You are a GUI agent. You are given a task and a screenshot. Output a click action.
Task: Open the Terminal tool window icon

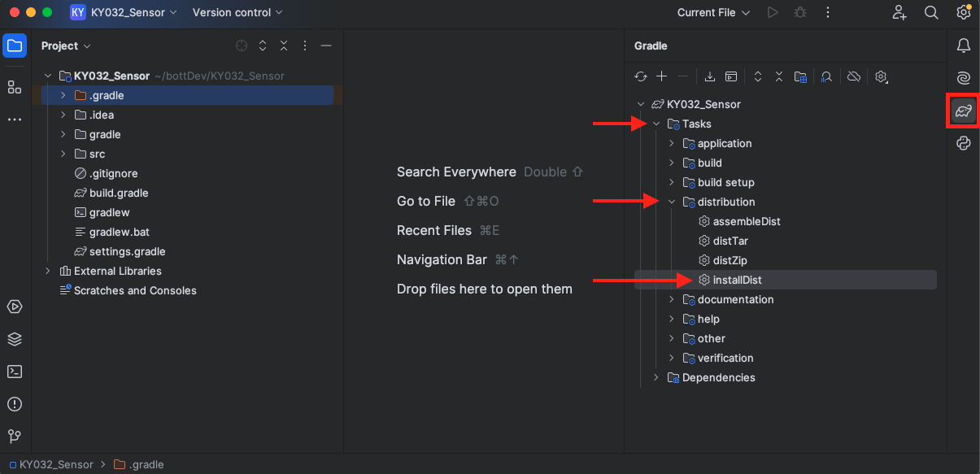point(15,372)
